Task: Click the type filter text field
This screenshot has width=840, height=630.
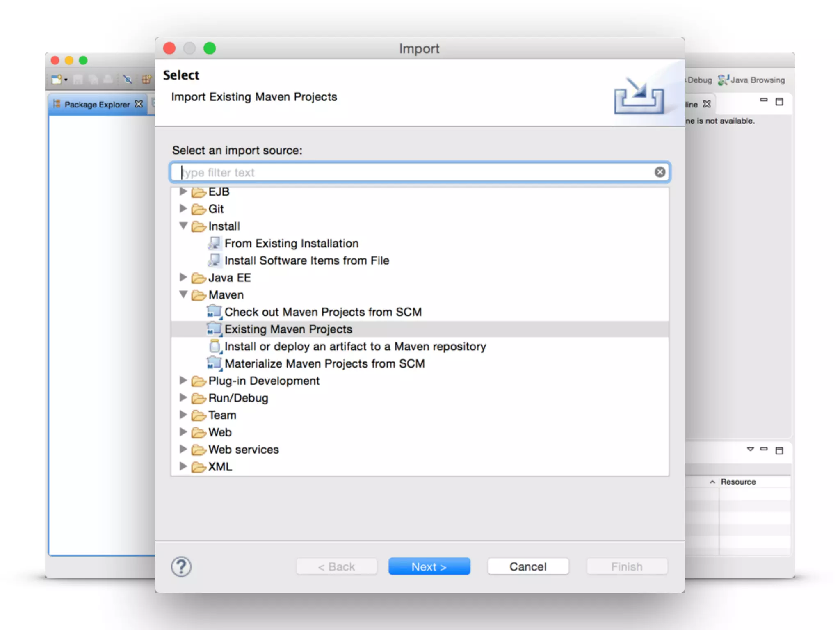Action: (410, 172)
